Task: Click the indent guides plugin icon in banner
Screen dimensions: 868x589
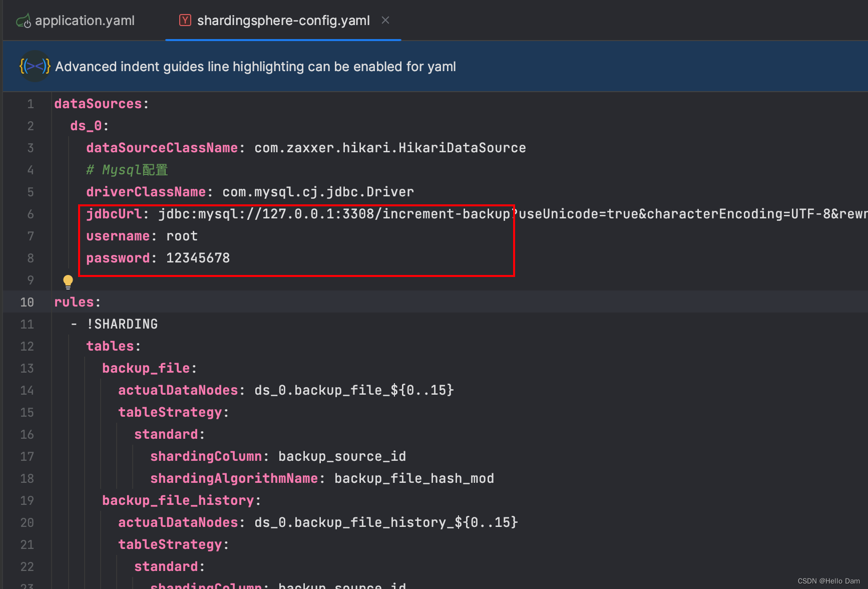Action: [35, 66]
